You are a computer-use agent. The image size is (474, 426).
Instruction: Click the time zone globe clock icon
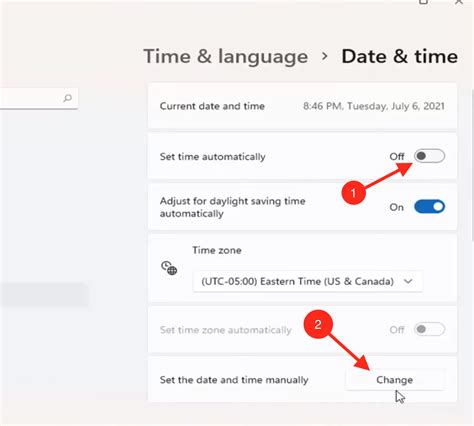(x=169, y=268)
